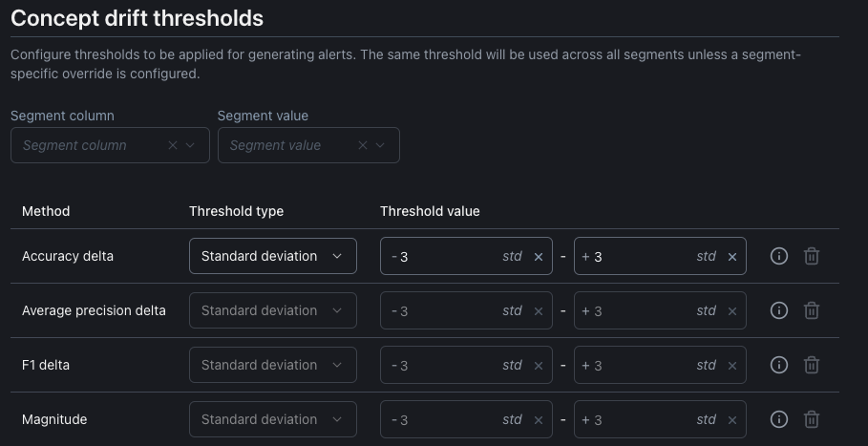Focus Accuracy delta upper bound input
The image size is (868, 446).
[642, 256]
